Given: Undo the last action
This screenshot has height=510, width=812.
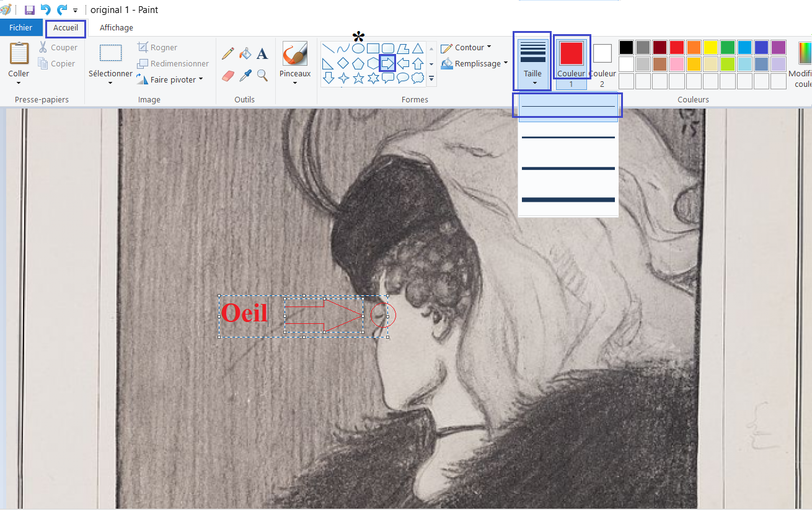Looking at the screenshot, I should pos(46,10).
